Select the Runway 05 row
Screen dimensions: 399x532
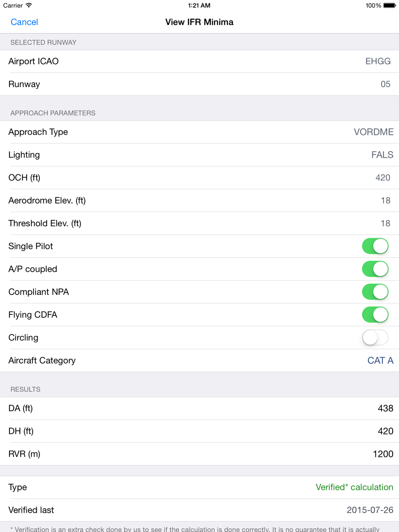coord(199,84)
